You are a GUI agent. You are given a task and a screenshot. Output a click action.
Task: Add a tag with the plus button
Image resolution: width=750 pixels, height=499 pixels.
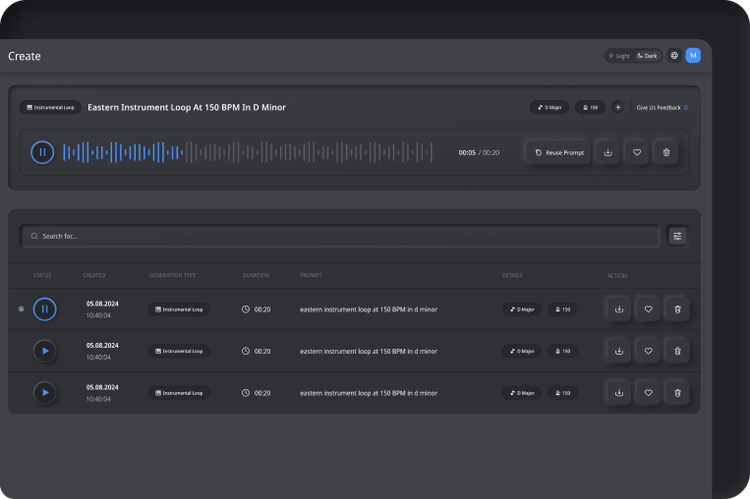pyautogui.click(x=618, y=107)
